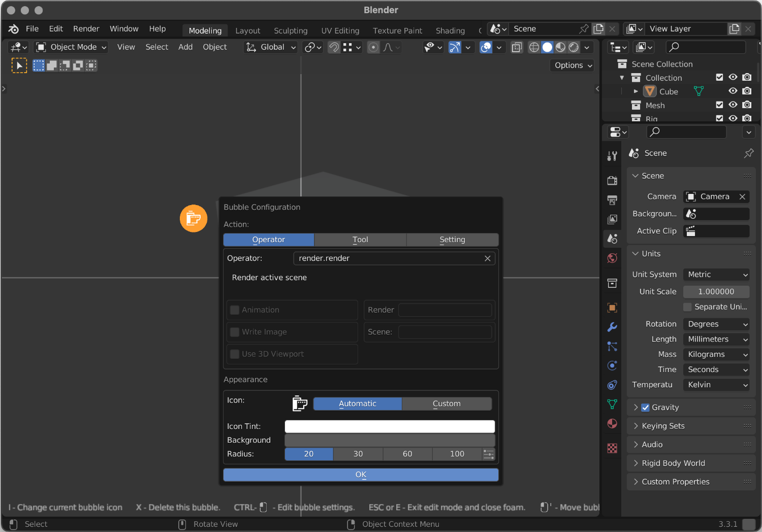Select the Tweak tool arrow icon
Screen dimensions: 762x532
click(19, 65)
